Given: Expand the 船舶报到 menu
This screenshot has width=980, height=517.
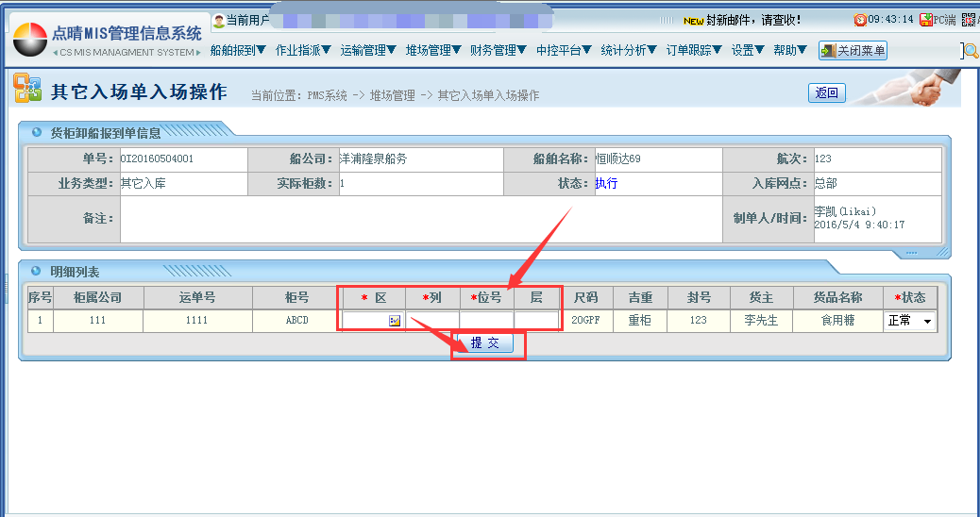Looking at the screenshot, I should click(x=238, y=51).
